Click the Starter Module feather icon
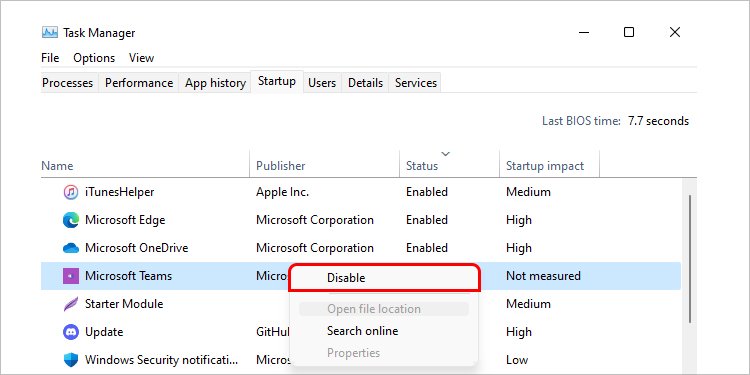The image size is (750, 375). click(71, 304)
